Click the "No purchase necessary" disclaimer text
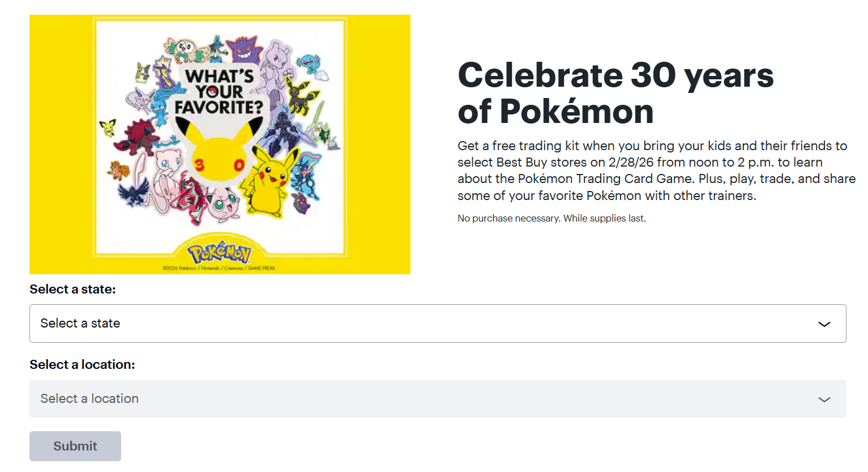Viewport: 868px width, 472px height. coord(551,219)
